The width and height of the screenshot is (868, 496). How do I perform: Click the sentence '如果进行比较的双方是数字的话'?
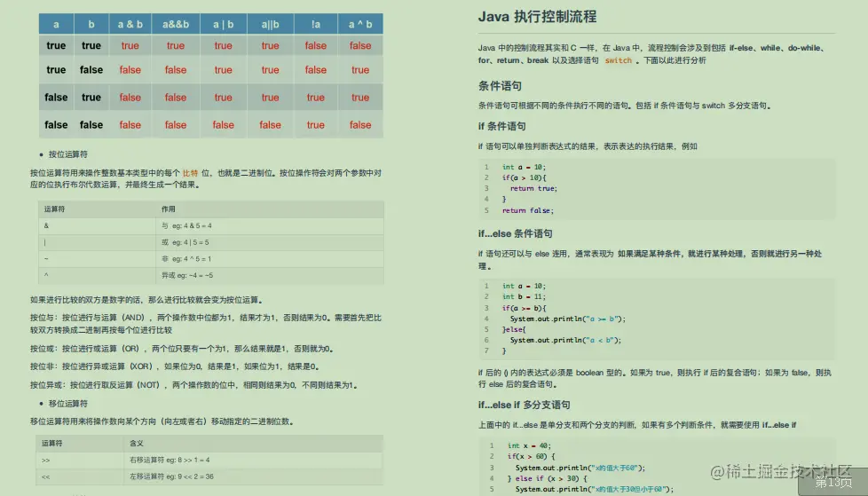click(146, 300)
